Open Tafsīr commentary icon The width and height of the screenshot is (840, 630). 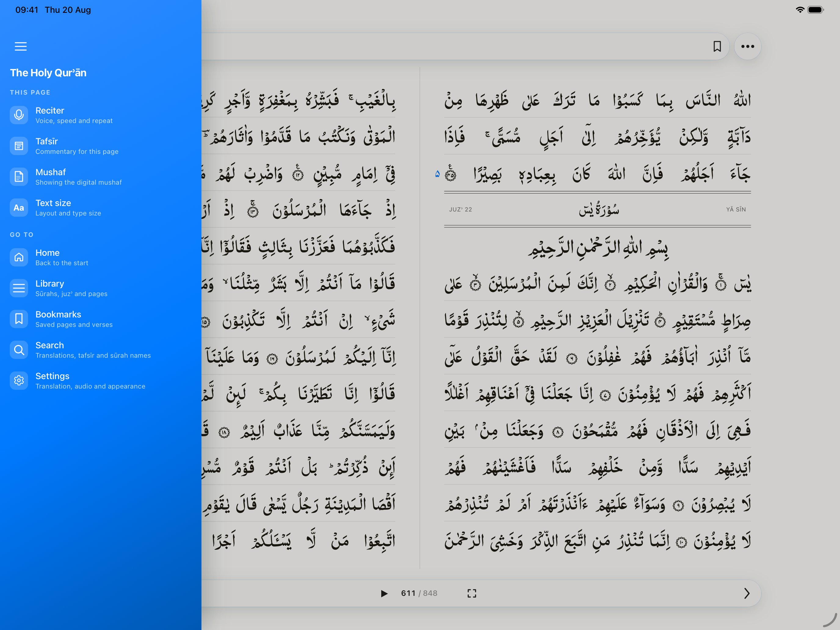point(19,146)
